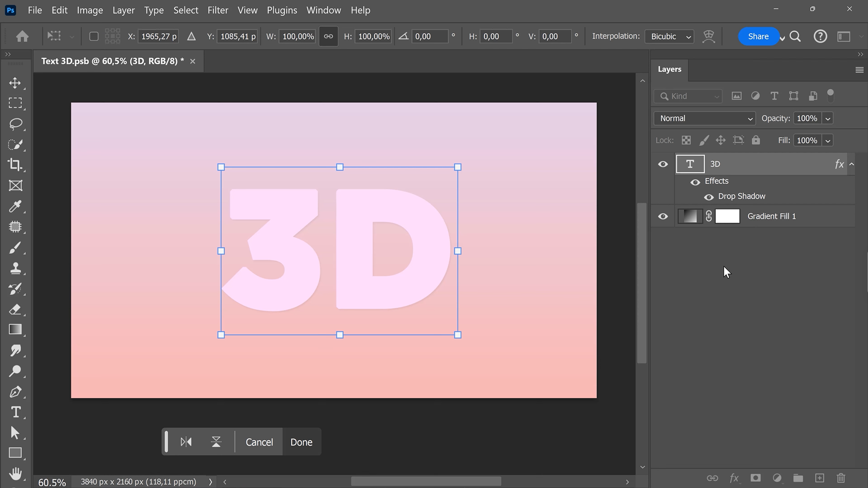Toggle visibility of all Effects
The height and width of the screenshot is (488, 868).
pos(695,182)
